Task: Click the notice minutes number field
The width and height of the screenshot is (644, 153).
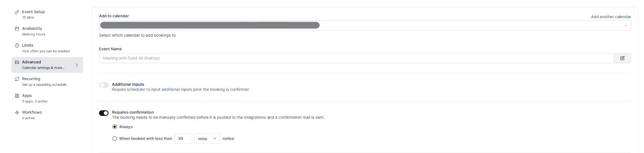Action: [183, 139]
